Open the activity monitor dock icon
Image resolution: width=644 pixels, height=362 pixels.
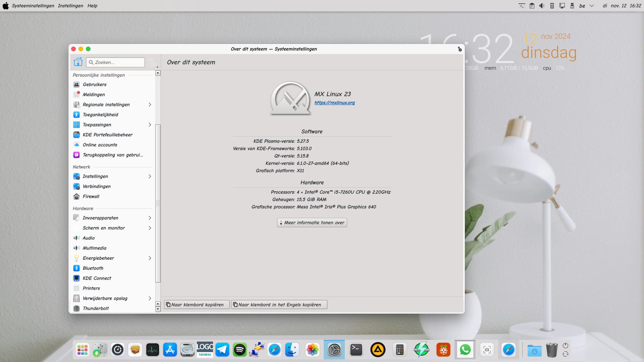(x=152, y=350)
